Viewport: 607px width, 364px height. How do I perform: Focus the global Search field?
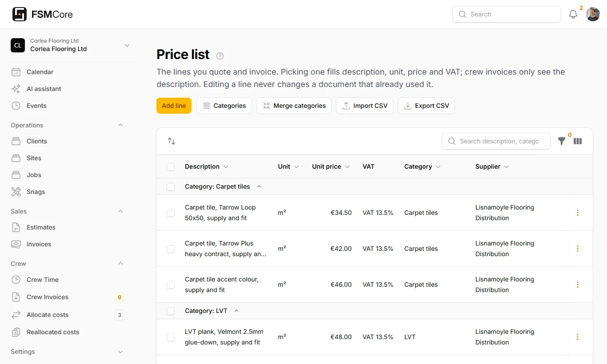507,14
